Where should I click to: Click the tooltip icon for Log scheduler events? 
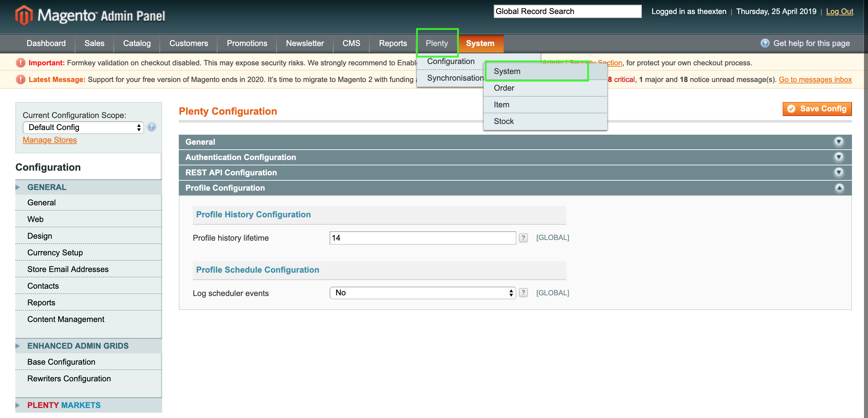[523, 293]
